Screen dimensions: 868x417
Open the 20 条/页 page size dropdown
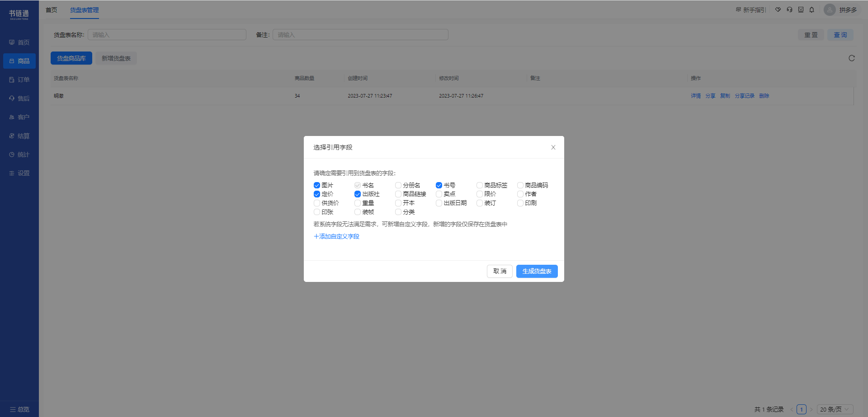click(835, 409)
